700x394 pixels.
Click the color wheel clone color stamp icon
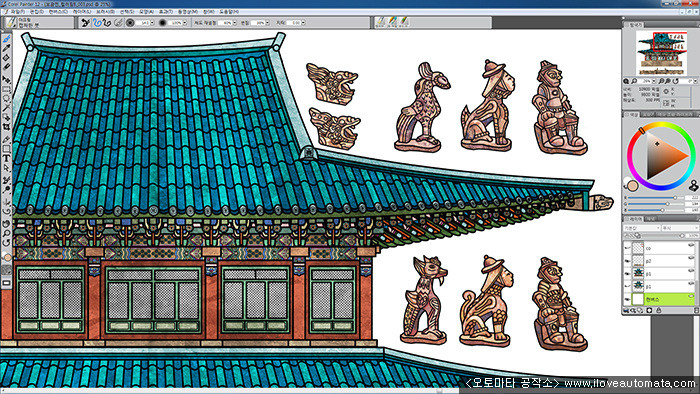693,185
